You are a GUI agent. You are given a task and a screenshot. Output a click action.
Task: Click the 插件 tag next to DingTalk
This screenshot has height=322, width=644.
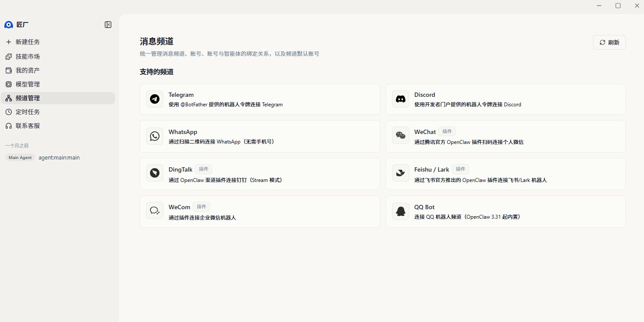204,169
